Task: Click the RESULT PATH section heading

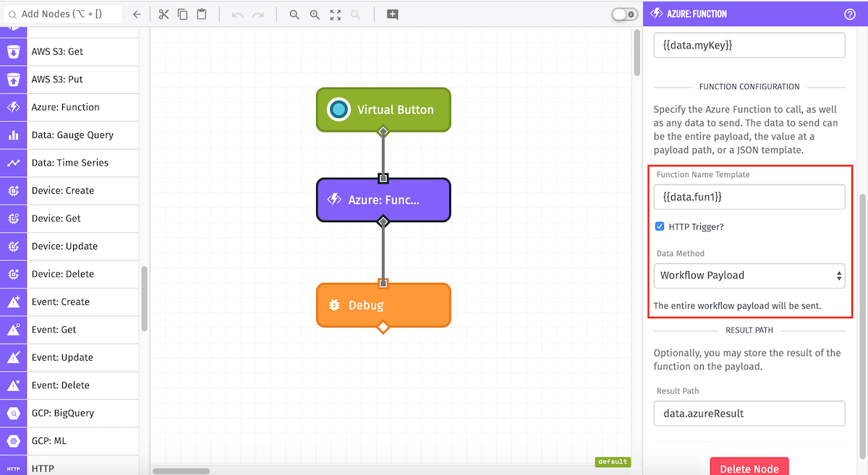Action: [x=749, y=330]
